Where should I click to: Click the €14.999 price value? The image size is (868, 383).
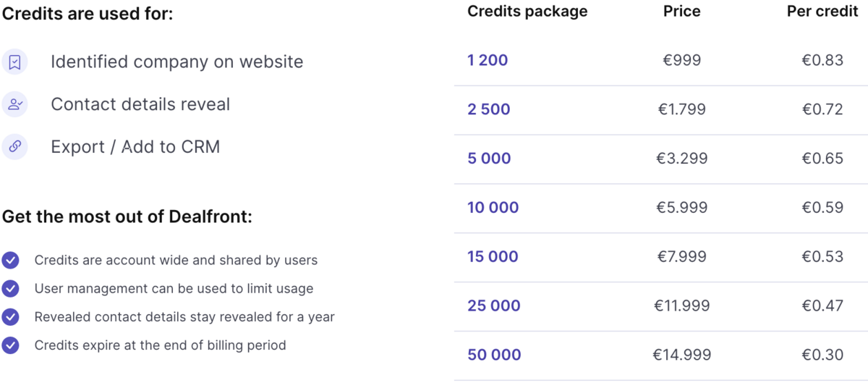(681, 355)
